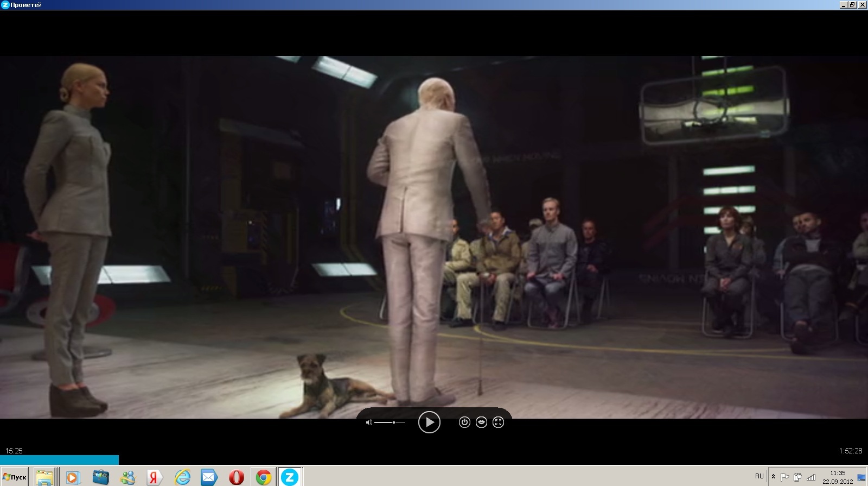
Task: Click total duration 1:52:28
Action: tap(850, 451)
